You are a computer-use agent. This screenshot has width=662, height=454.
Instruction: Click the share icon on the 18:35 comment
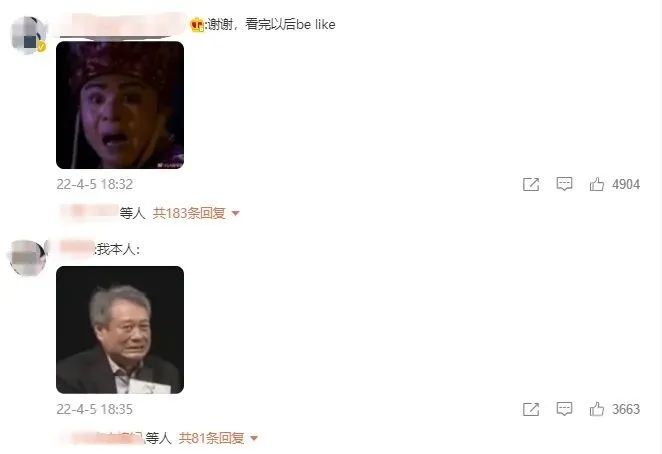click(x=531, y=409)
